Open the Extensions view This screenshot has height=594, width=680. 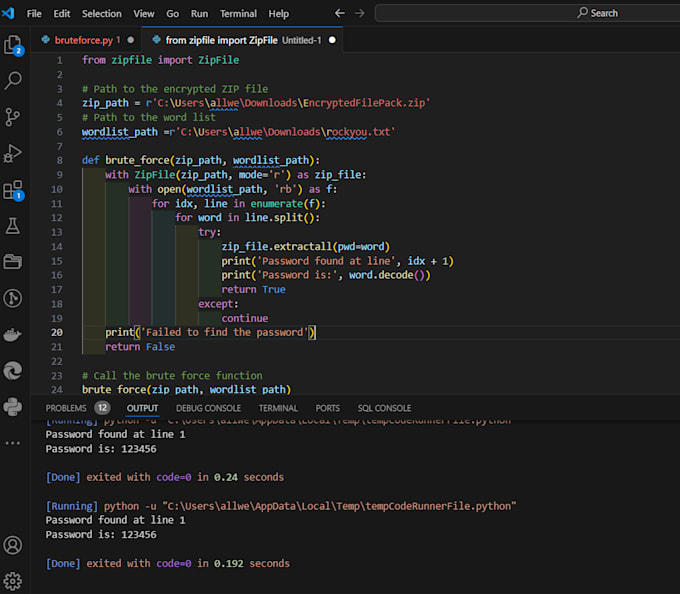coord(13,190)
